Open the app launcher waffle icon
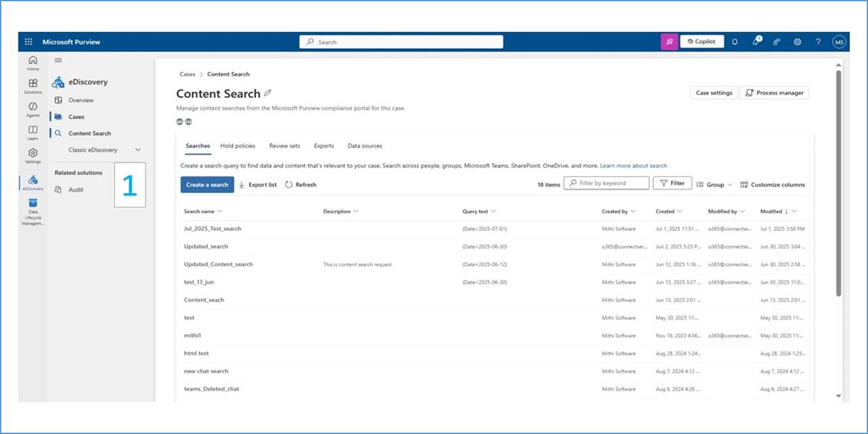This screenshot has width=868, height=434. coord(28,42)
